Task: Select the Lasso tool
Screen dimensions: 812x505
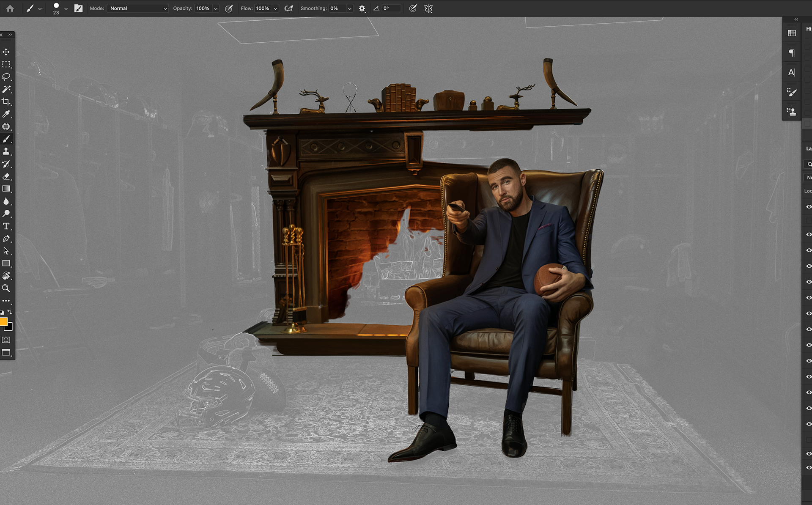Action: (x=6, y=77)
